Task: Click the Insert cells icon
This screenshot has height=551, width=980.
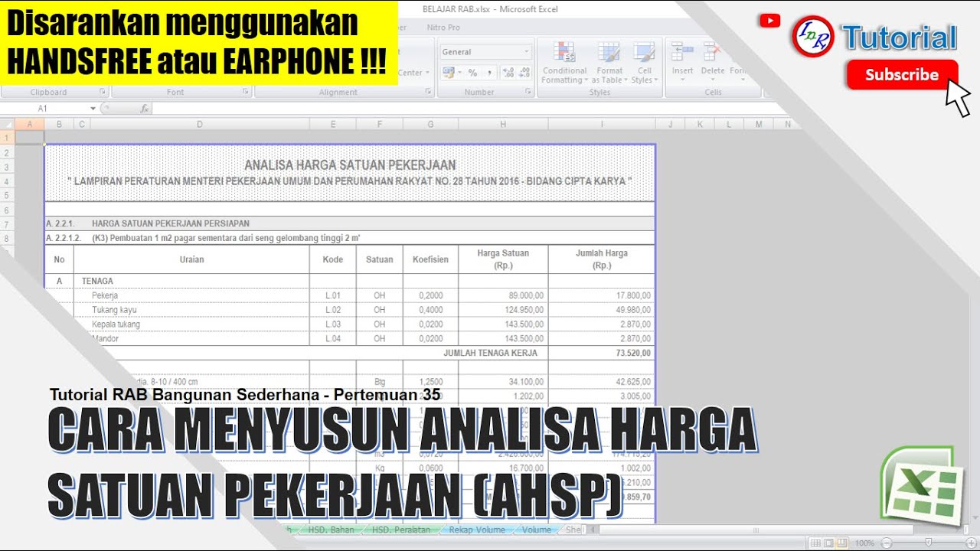Action: [682, 53]
